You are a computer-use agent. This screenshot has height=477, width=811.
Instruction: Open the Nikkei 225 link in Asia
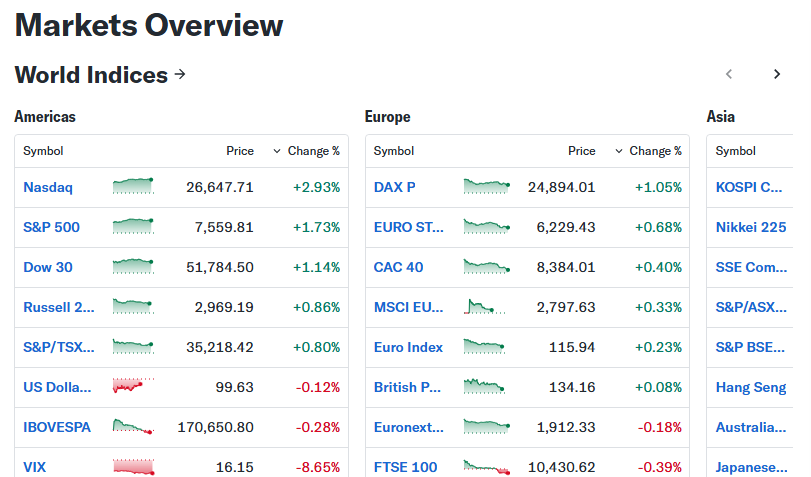coord(750,227)
